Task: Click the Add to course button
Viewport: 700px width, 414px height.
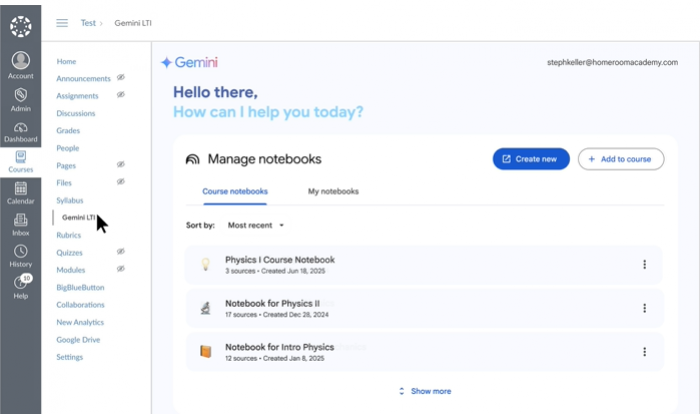Action: pyautogui.click(x=621, y=159)
